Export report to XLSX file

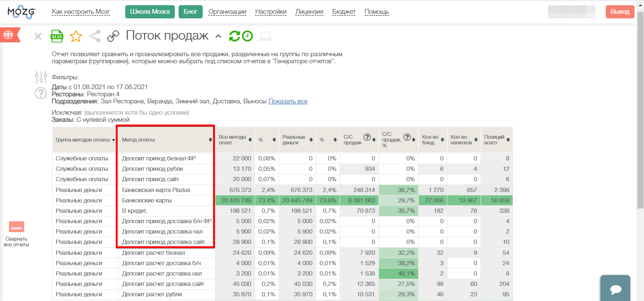[x=57, y=36]
